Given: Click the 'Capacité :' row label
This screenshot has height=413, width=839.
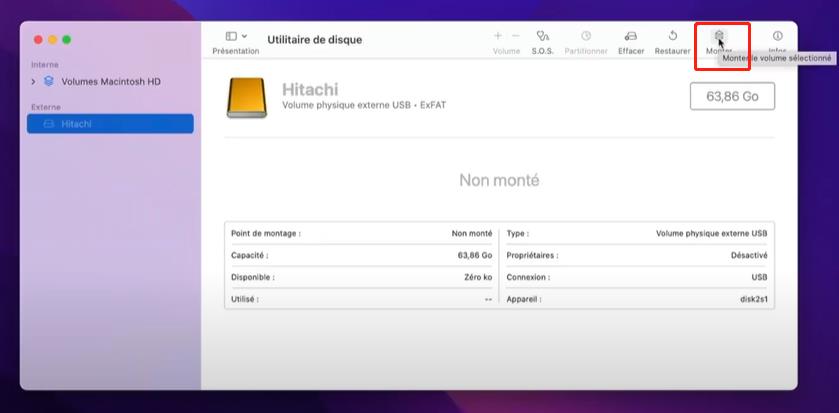Looking at the screenshot, I should pos(250,256).
